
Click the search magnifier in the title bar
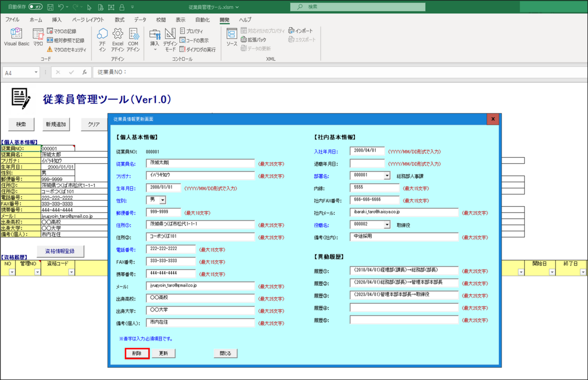click(300, 7)
